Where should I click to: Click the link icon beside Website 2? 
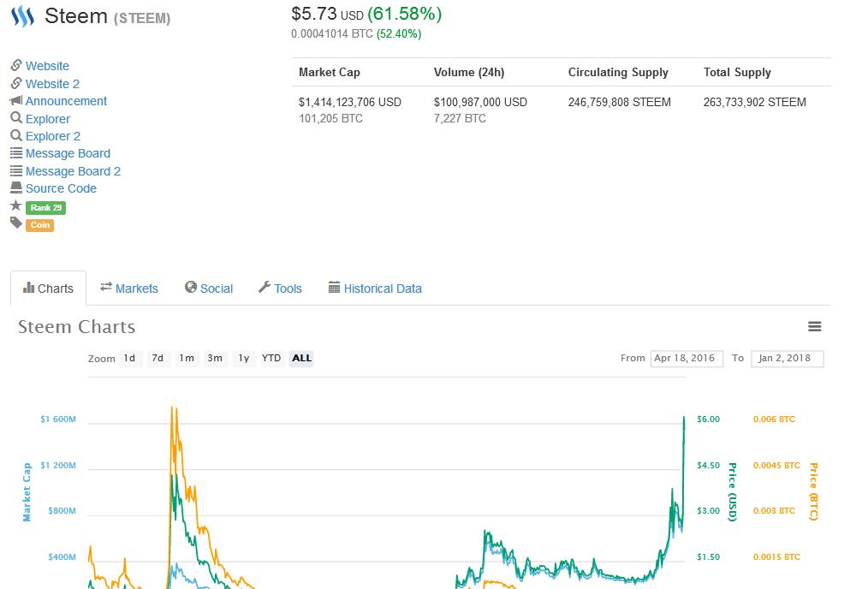pos(16,83)
